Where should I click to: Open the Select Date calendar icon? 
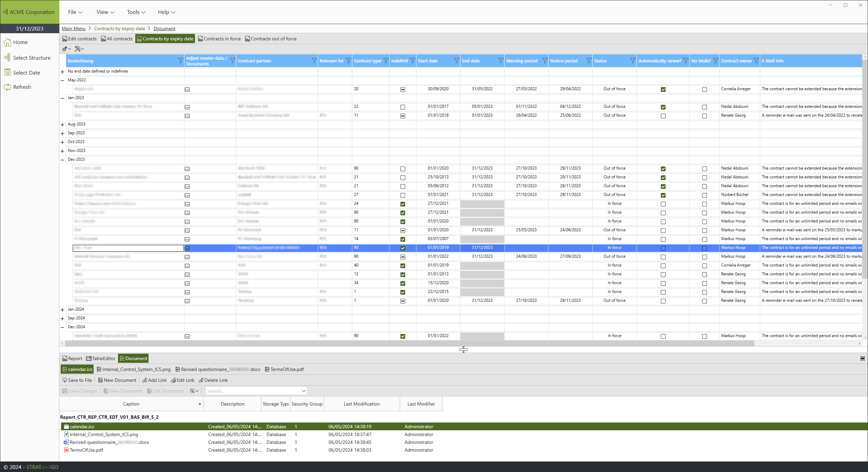7,73
